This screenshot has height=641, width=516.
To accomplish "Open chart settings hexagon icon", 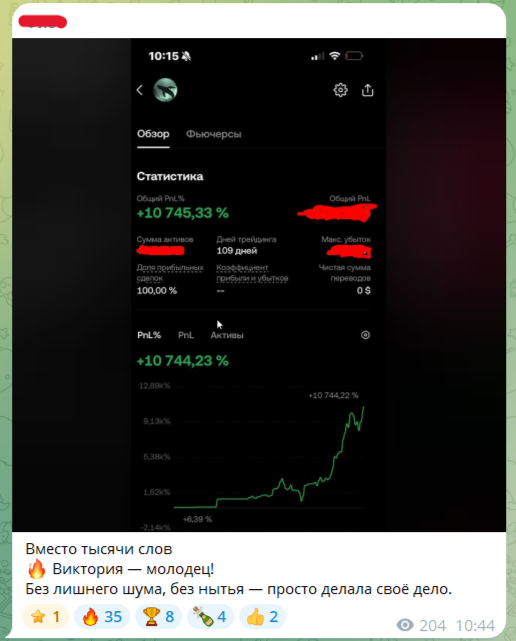I will pyautogui.click(x=365, y=335).
